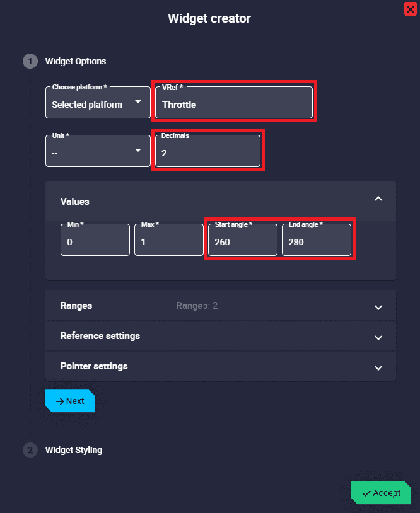Click the Accept button
Viewport: 420px width, 513px height.
pos(381,493)
